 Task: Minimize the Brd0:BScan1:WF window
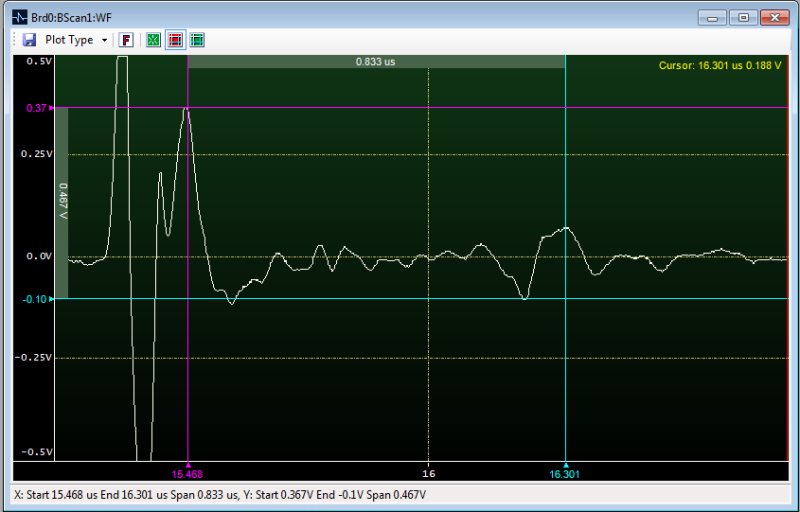[x=712, y=18]
